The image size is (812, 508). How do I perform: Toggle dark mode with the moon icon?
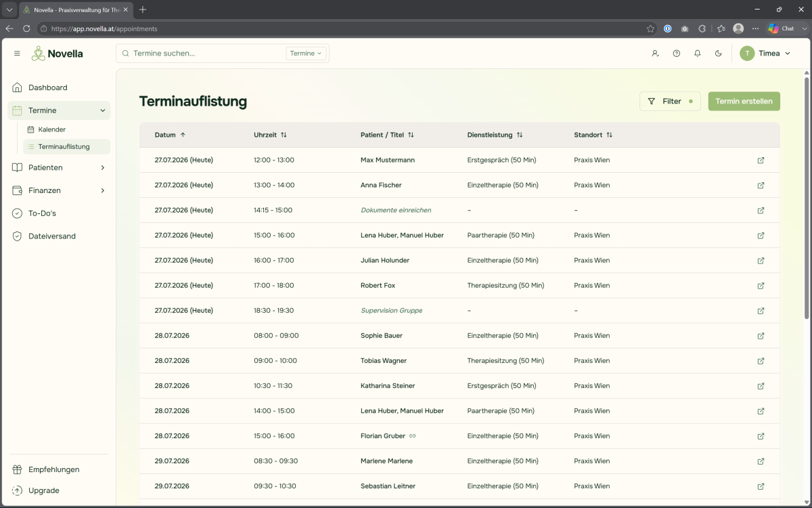pos(719,54)
